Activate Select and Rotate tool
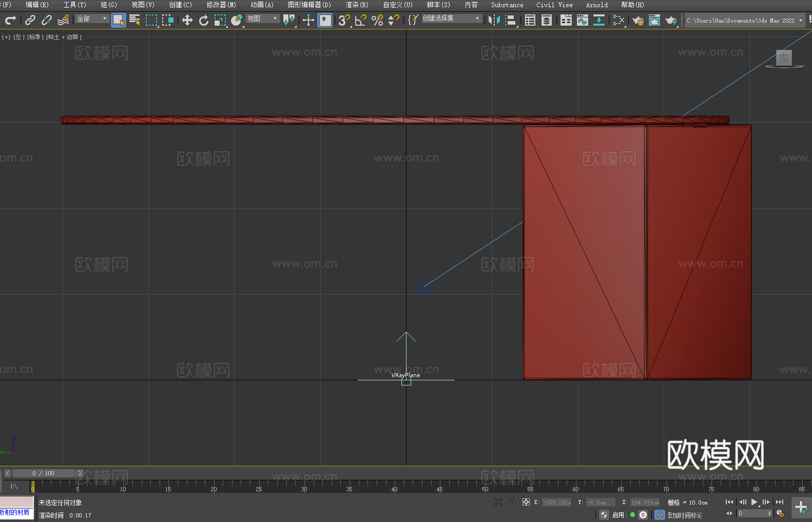 pyautogui.click(x=204, y=20)
